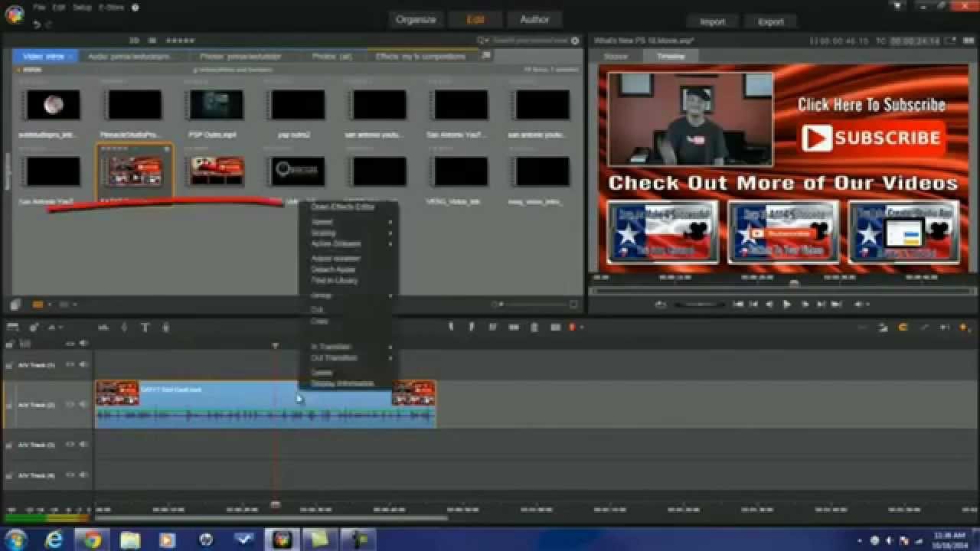
Task: Open the Photos: (all) library tab
Action: coord(332,57)
